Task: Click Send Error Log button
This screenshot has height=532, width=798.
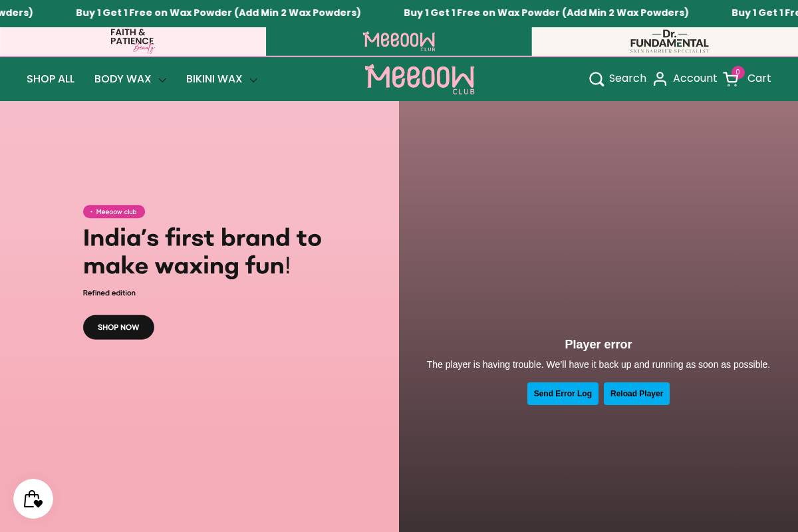Action: coord(563,394)
